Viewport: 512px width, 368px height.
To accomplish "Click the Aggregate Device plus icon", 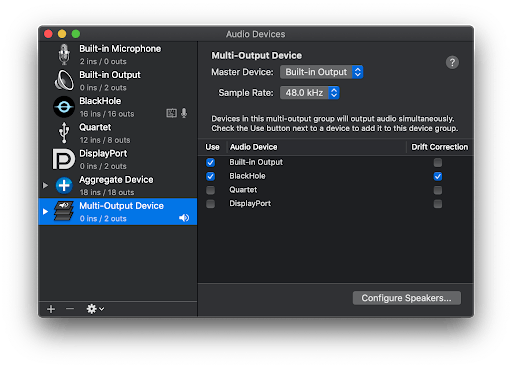I will [x=64, y=185].
